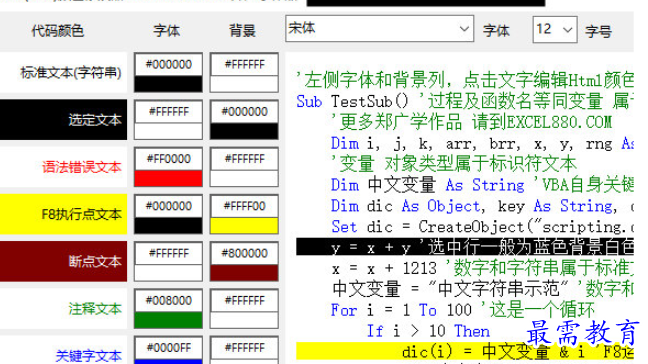Click the Dim 中文变量 As String line

pyautogui.click(x=482, y=185)
